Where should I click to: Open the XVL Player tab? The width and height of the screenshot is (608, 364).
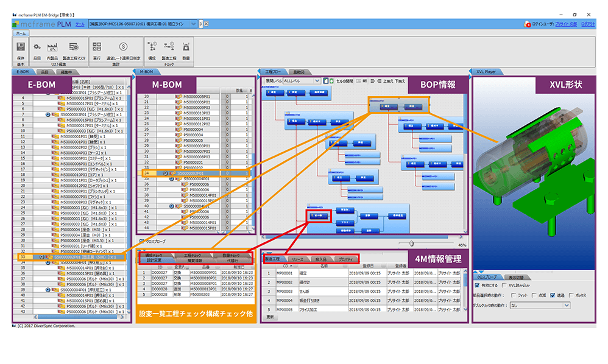(x=486, y=72)
